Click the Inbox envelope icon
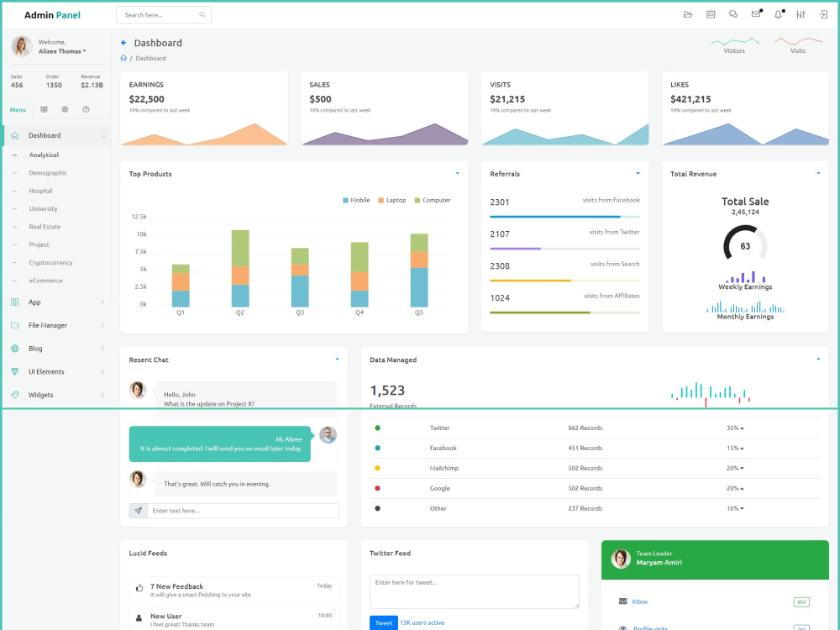The image size is (840, 630). [x=622, y=601]
